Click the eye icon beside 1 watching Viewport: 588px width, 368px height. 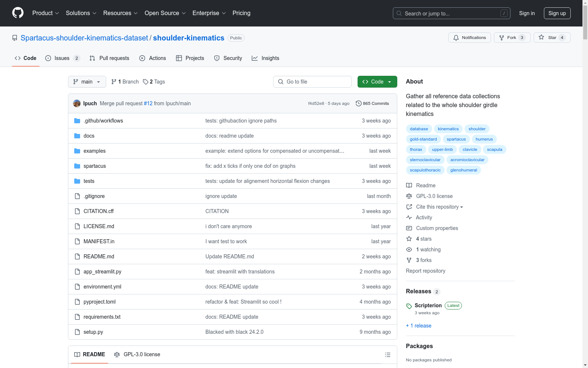pos(409,250)
